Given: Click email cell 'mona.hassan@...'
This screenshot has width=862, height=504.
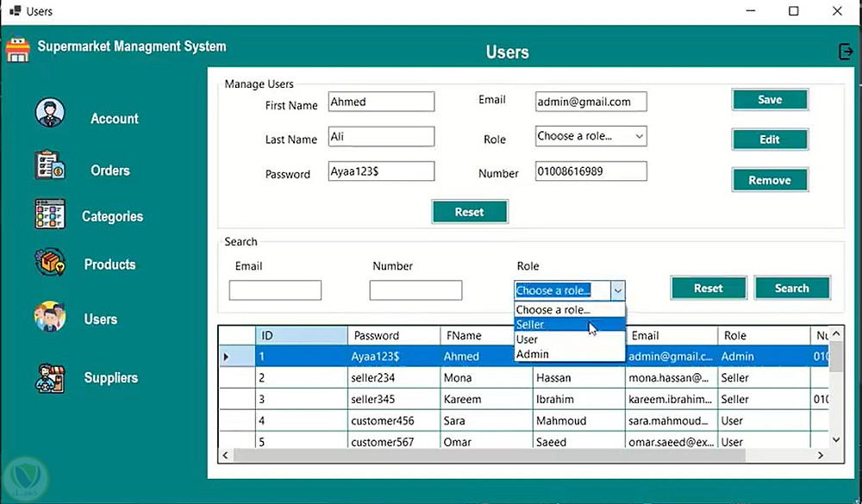Looking at the screenshot, I should tap(671, 377).
